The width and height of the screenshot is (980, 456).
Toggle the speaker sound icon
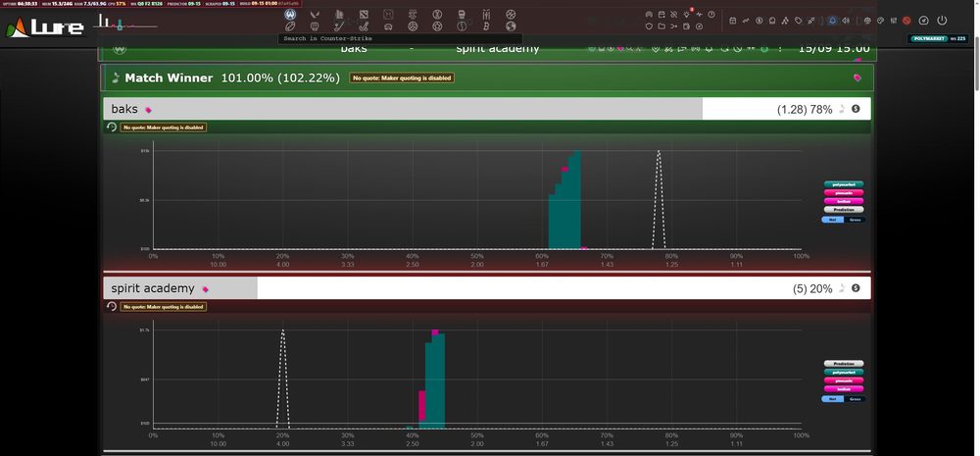[846, 21]
